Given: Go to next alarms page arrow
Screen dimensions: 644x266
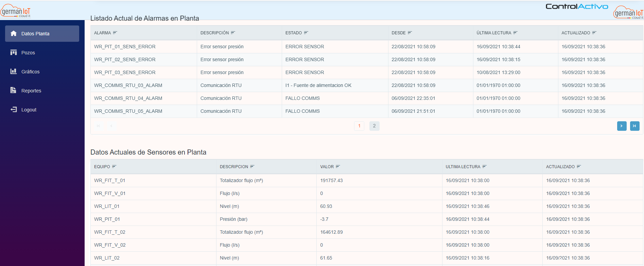Looking at the screenshot, I should point(622,126).
